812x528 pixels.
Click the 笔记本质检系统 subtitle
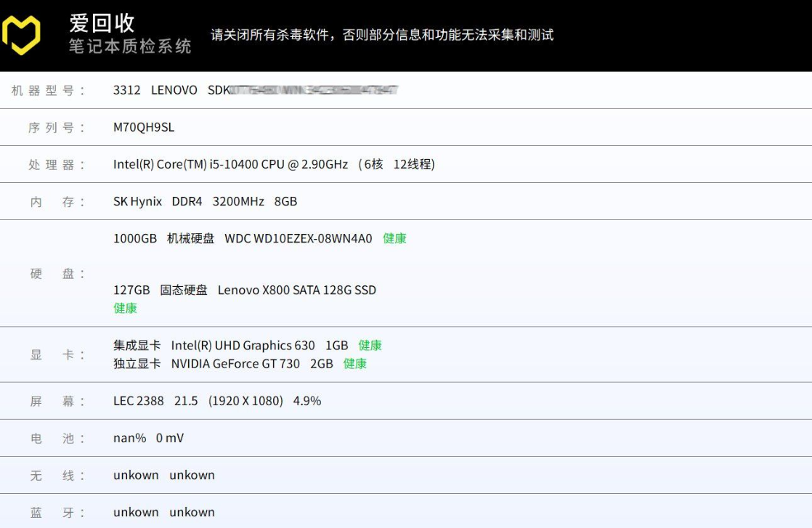pos(131,46)
